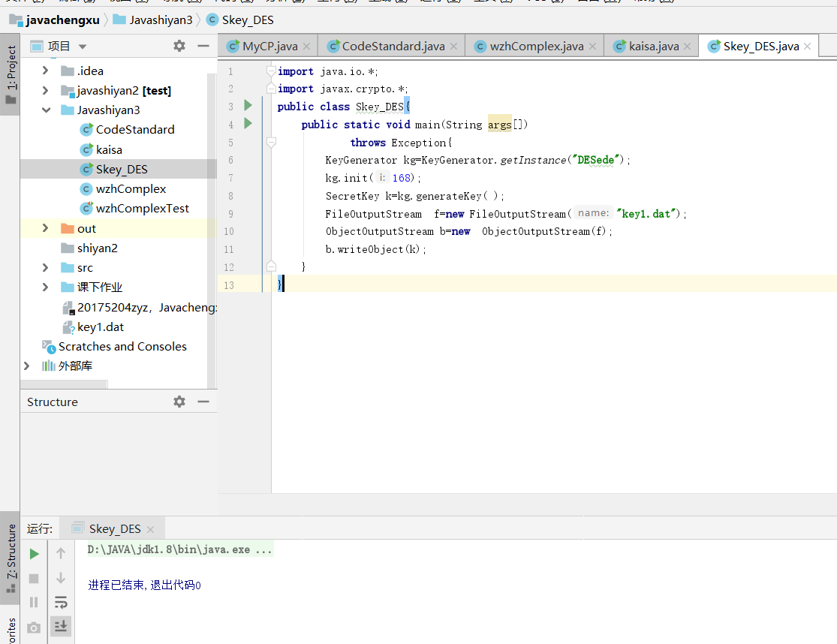Screen dimensions: 837x644
Task: Toggle scroll to end in console
Action: [61, 626]
